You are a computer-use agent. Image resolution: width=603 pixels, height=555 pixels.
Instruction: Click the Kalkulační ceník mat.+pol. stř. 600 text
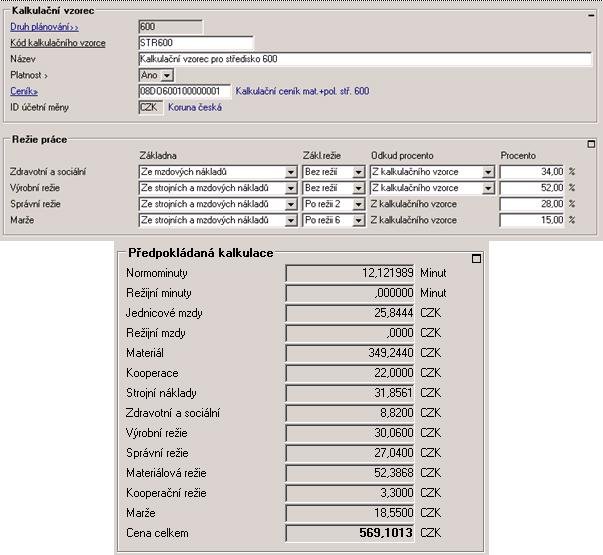point(302,91)
